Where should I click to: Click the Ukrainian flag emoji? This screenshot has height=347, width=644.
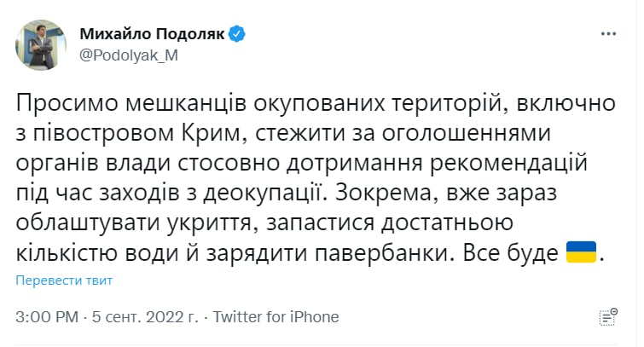pos(581,253)
